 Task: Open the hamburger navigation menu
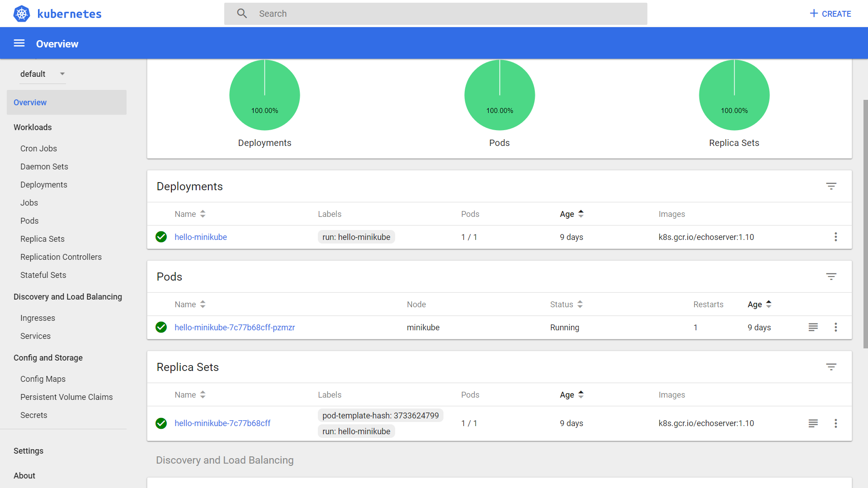point(19,43)
